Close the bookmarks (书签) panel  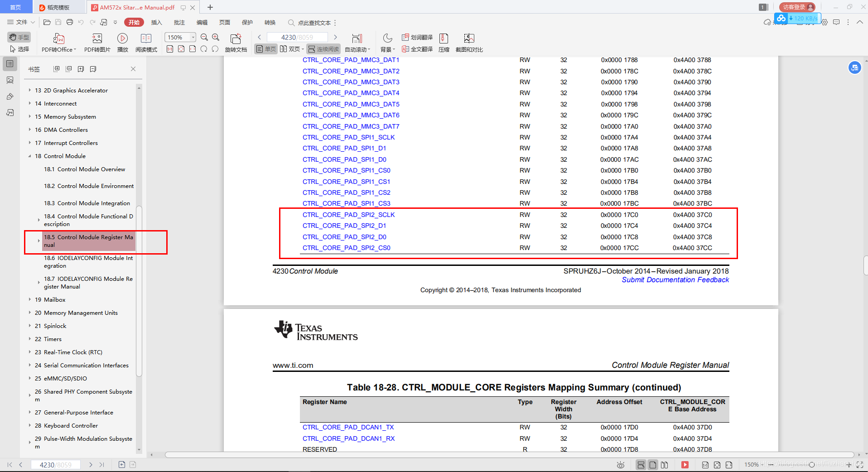[x=133, y=69]
